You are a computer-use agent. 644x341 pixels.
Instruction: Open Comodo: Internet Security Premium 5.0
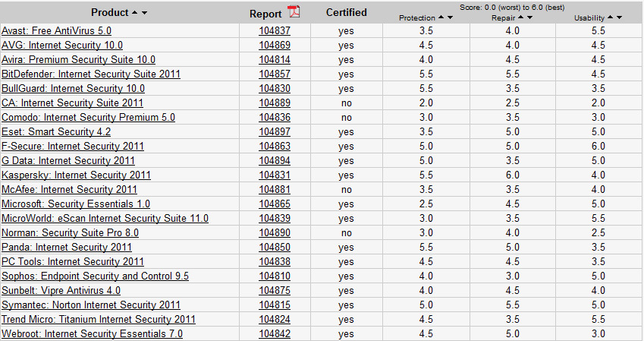pyautogui.click(x=88, y=117)
